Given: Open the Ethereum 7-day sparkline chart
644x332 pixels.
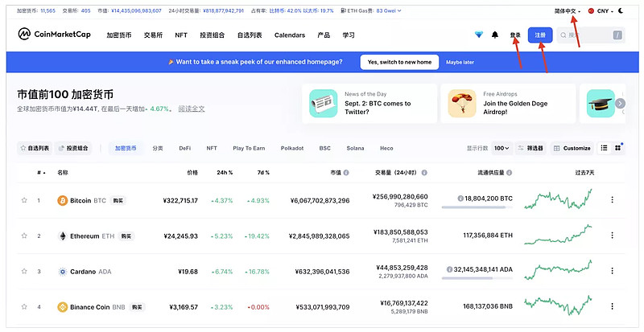Looking at the screenshot, I should (558, 235).
